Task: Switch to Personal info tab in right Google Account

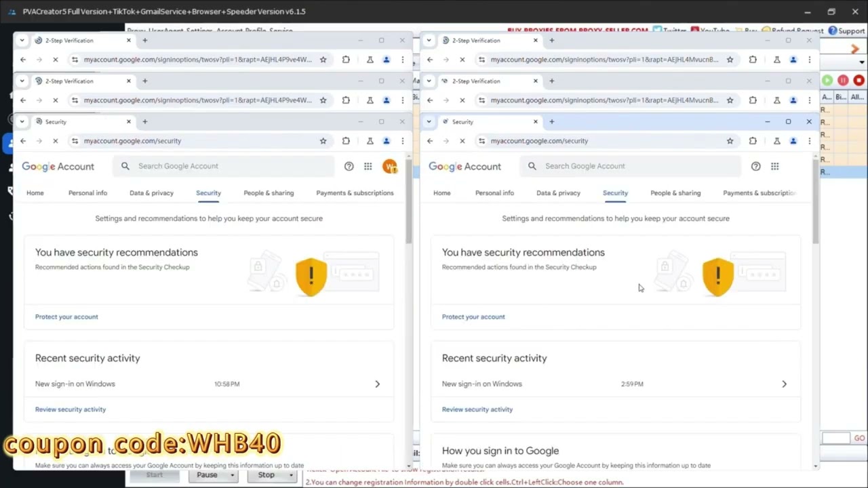Action: [x=494, y=193]
